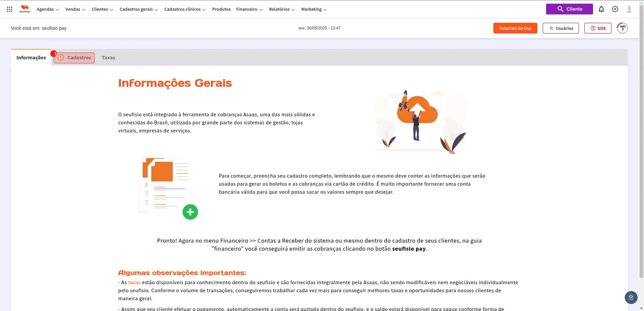Open the Relatórios dropdown menu
The width and height of the screenshot is (644, 311).
[x=282, y=9]
